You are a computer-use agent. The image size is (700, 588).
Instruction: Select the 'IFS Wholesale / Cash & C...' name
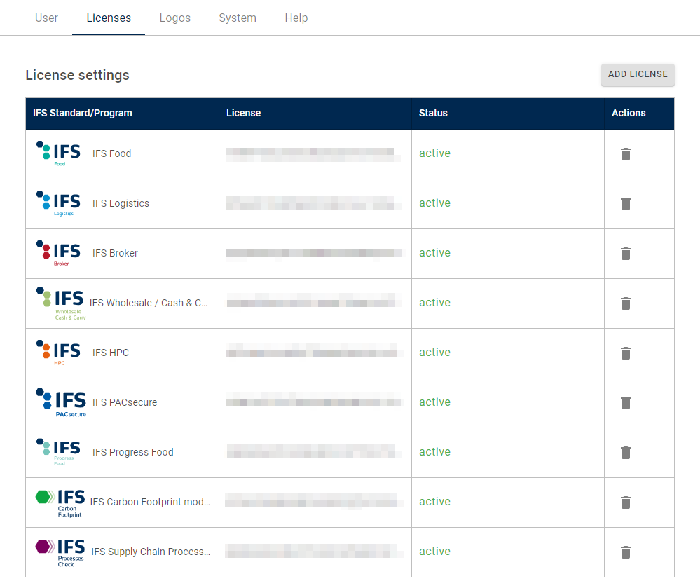149,303
